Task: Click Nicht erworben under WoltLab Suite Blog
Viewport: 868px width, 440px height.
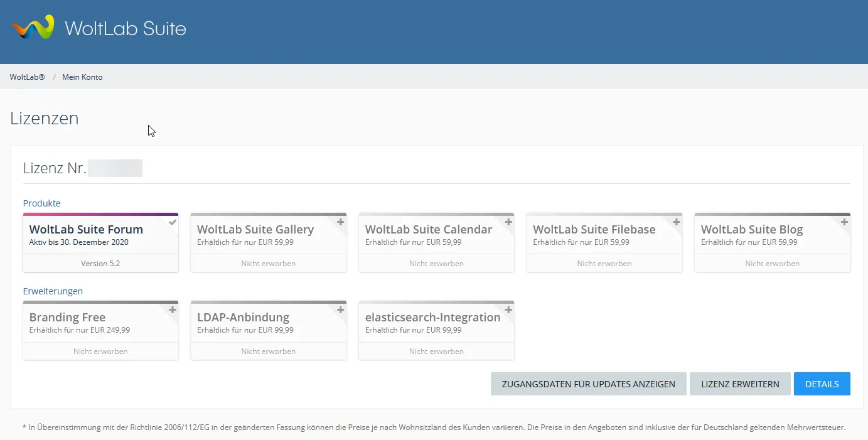Action: (772, 264)
